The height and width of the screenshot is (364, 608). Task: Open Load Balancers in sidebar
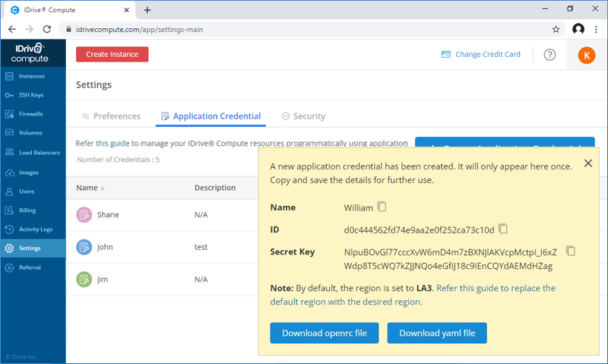coord(33,152)
